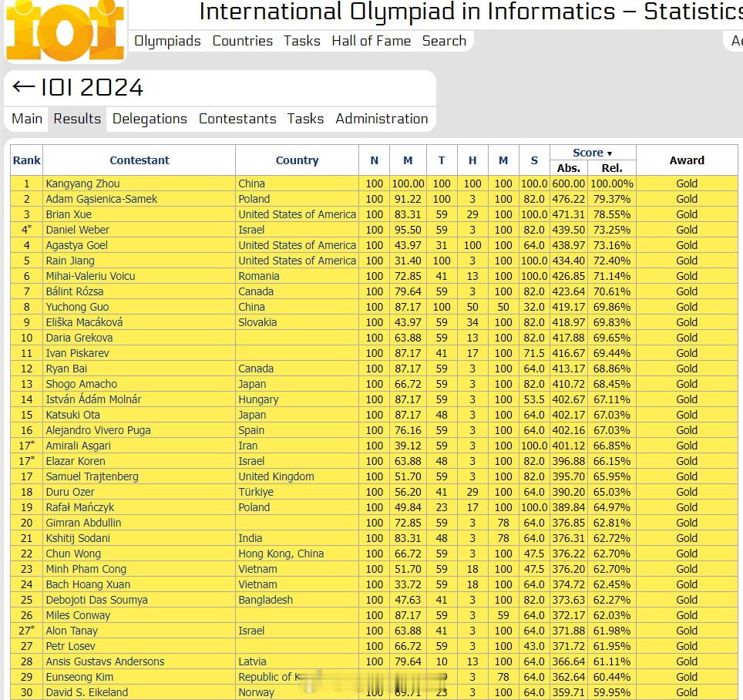Viewport: 743px width, 700px height.
Task: Open the top Tasks menu item
Action: 302,41
